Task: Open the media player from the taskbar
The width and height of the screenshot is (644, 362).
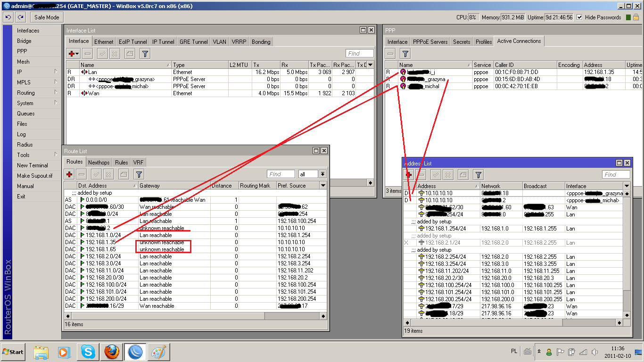Action: pos(65,352)
